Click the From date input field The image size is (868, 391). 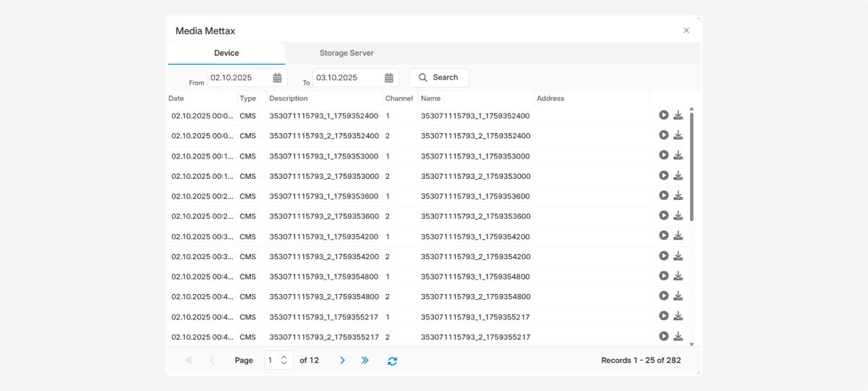[x=239, y=78]
